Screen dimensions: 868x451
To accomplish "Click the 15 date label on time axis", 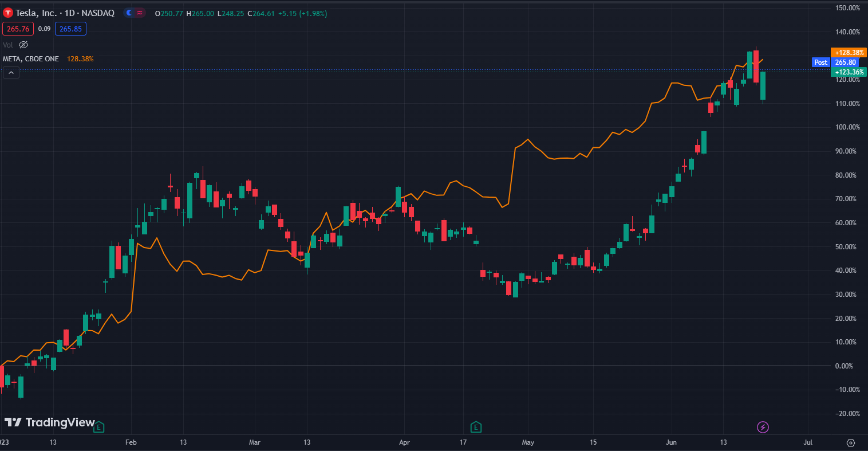I will pos(593,442).
